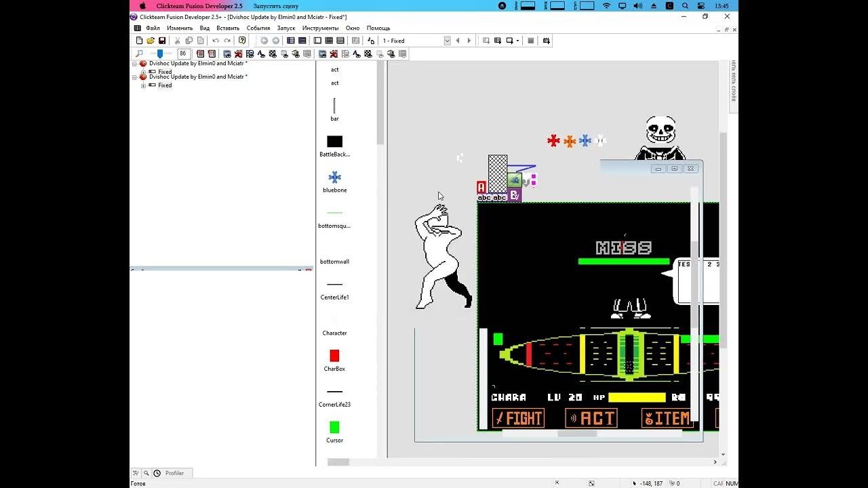Open the Event Editor grid icon
This screenshot has height=488, width=868.
pyautogui.click(x=329, y=41)
